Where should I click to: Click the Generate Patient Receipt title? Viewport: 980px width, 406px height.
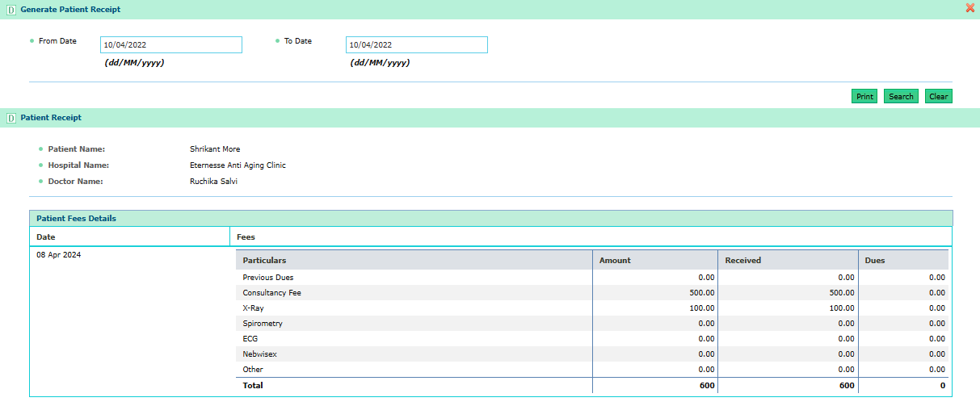pyautogui.click(x=71, y=9)
